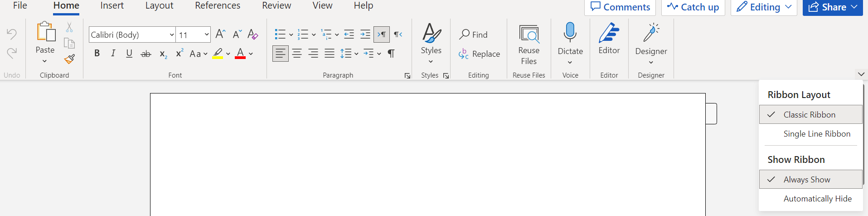
Task: Open the Change Case Aa dropdown
Action: tap(199, 54)
